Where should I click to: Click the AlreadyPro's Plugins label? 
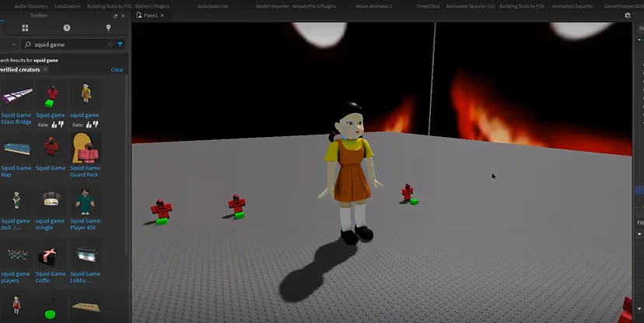point(313,6)
